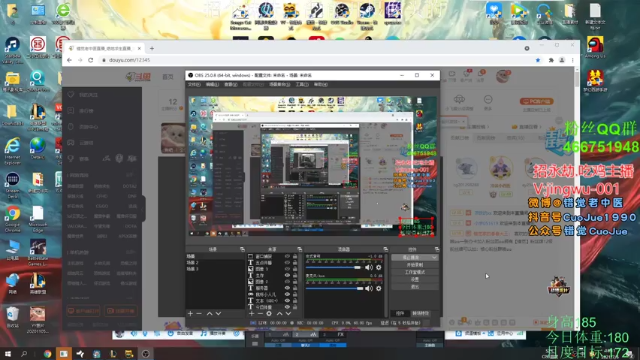This screenshot has height=360, width=640.
Task: Remove the selected scene with the minus icon
Action: 199,313
